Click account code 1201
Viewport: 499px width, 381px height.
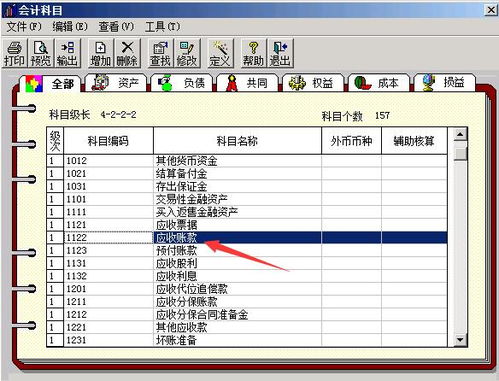77,289
